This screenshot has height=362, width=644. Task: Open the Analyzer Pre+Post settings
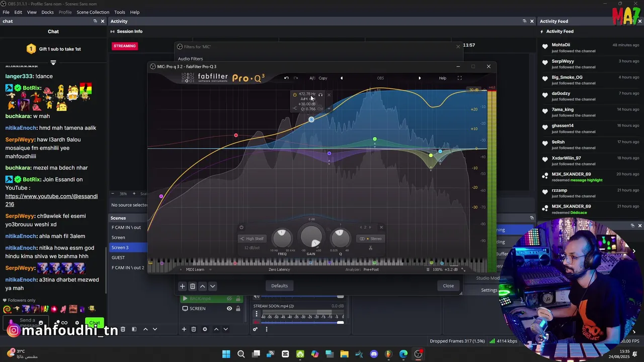(x=371, y=269)
